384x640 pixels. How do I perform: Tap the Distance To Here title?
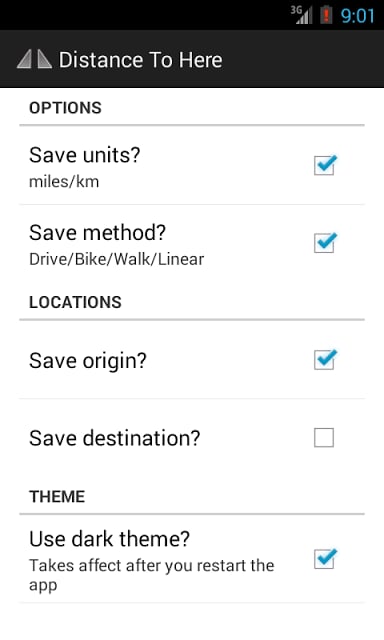140,60
